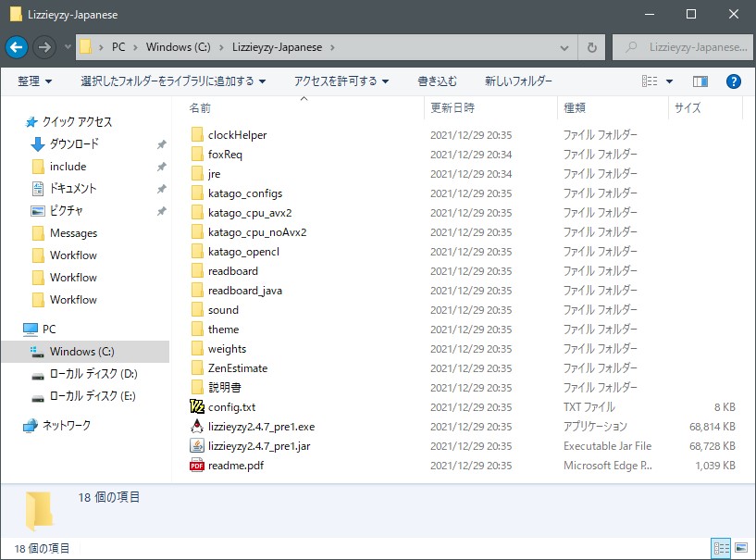The height and width of the screenshot is (560, 756).
Task: Open 選択したフォルダーをライブラリに追加する menu
Action: pos(173,81)
